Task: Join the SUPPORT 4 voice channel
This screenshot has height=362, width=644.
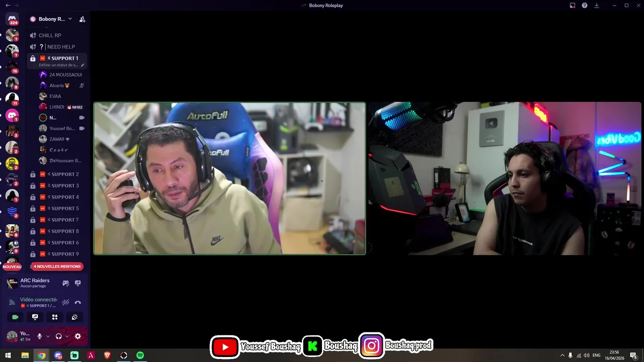Action: pos(57,197)
